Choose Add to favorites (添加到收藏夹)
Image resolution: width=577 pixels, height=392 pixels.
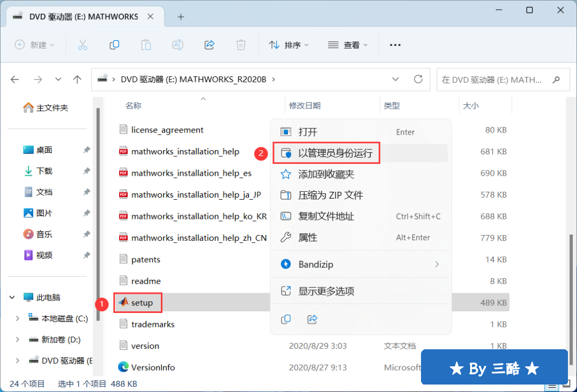coord(361,174)
